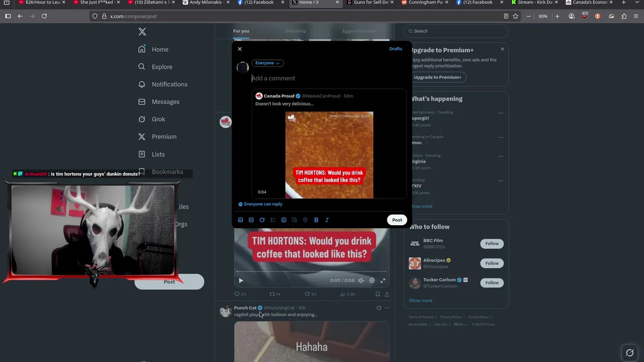Click the Grok enhance icon in composer
Image resolution: width=644 pixels, height=362 pixels.
[262, 220]
